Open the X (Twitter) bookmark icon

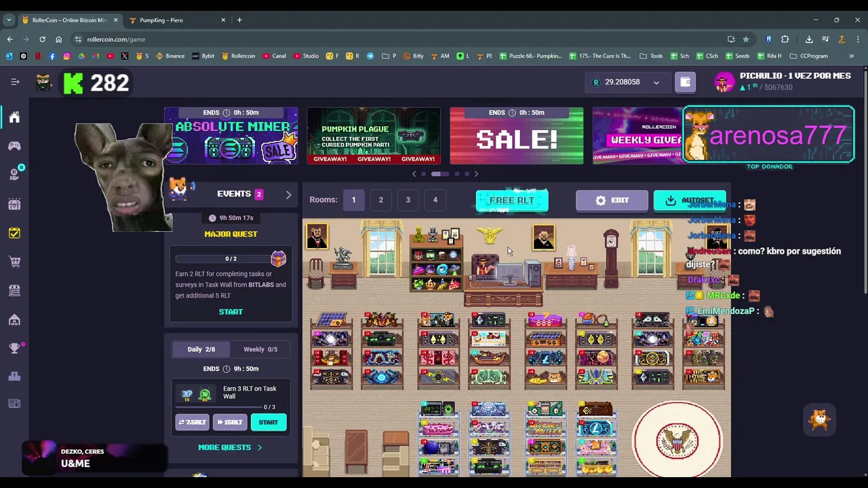[x=125, y=56]
